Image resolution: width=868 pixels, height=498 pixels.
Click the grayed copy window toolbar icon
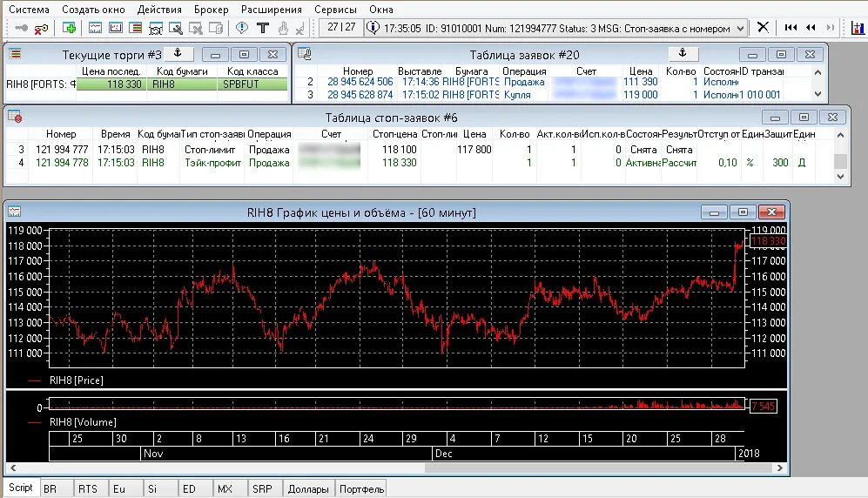point(216,28)
